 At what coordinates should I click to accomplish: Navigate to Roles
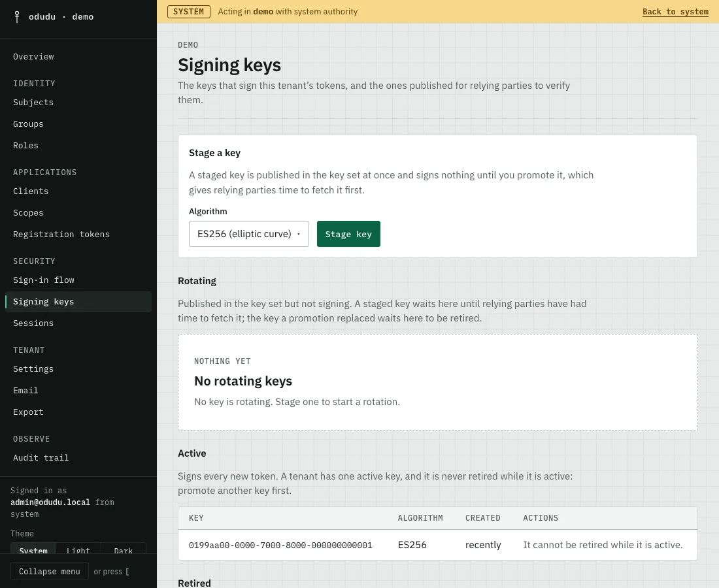[x=25, y=145]
